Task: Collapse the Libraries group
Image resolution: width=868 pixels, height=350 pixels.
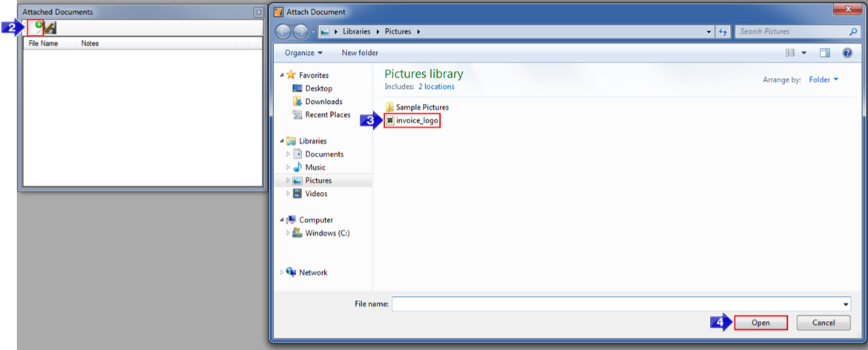Action: click(282, 141)
